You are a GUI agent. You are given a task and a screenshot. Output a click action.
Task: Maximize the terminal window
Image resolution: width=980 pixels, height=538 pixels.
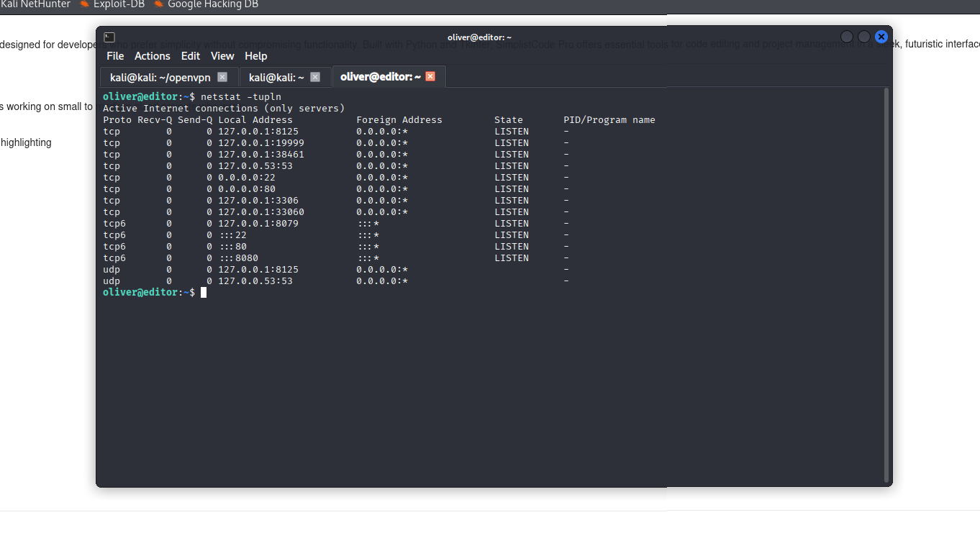864,37
